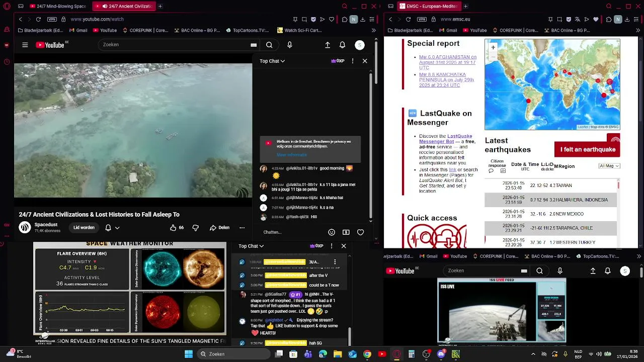Open Super Chat purchase icon in upper chat
This screenshot has width=644, height=362.
tap(346, 232)
